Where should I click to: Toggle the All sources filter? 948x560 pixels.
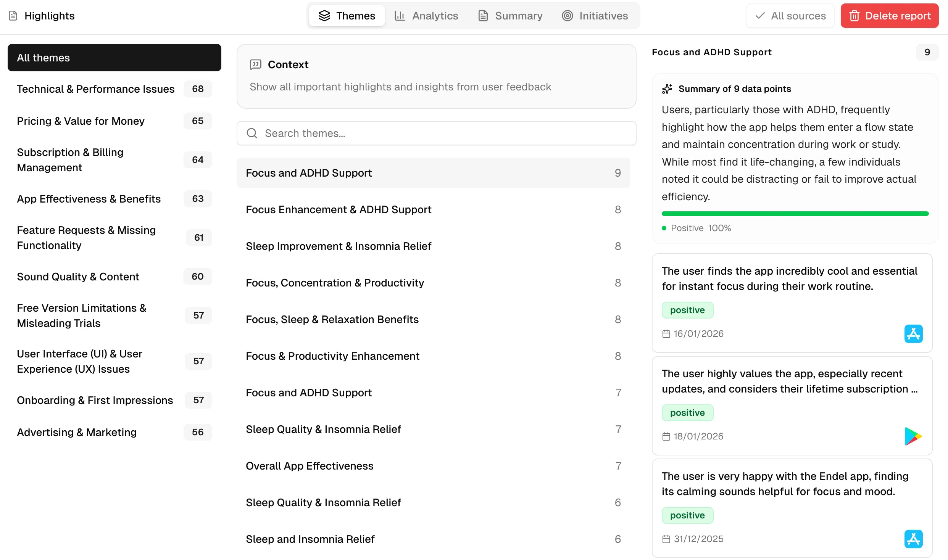pyautogui.click(x=790, y=16)
